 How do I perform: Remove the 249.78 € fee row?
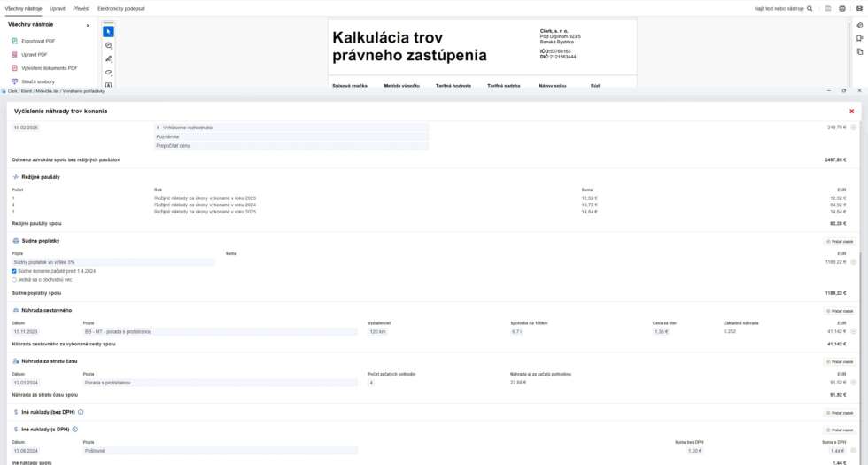tap(853, 128)
